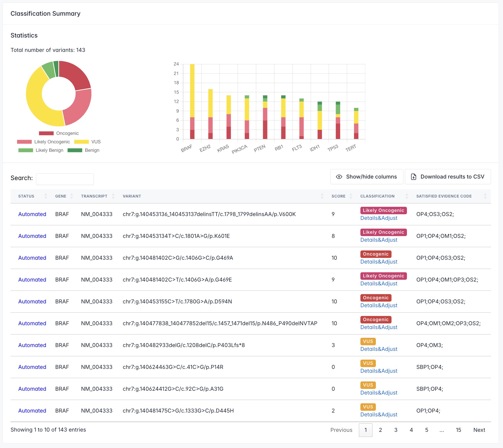Viewport: 503px width, 448px height.
Task: Sort by Classification column arrows
Action: (407, 196)
